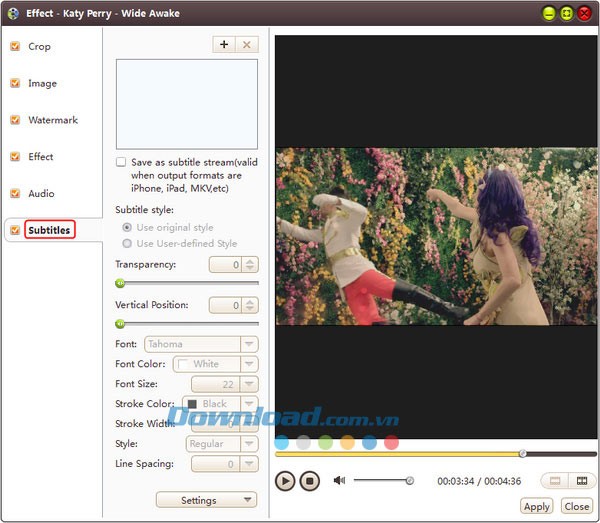Open the Font Color dropdown
Image resolution: width=600 pixels, height=523 pixels.
coord(215,364)
